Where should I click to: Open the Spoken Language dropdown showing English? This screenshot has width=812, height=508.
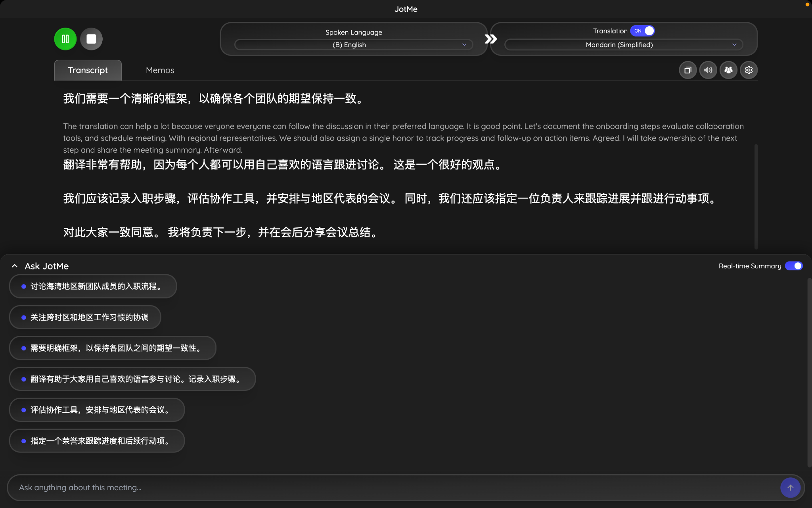click(353, 45)
